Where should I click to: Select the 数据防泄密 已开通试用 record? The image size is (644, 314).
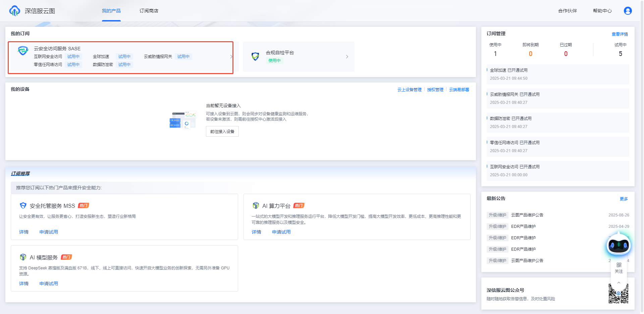point(558,123)
